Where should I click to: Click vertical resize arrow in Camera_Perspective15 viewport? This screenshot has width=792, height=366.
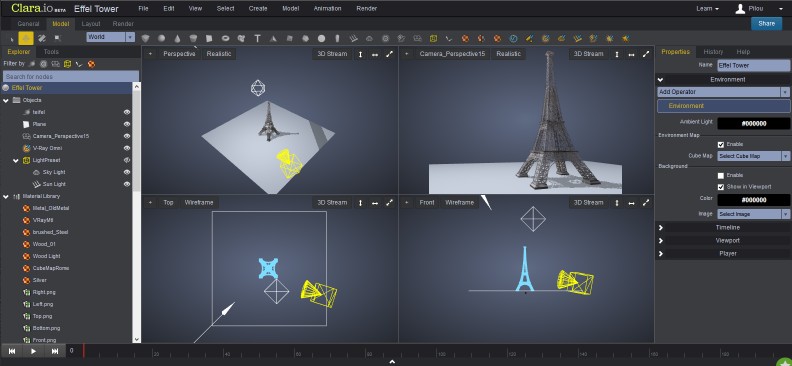coord(617,54)
